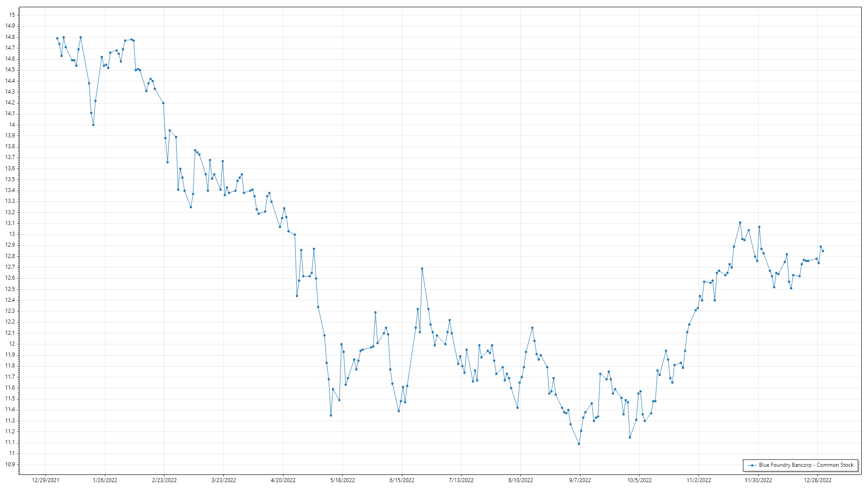Viewport: 868px width, 488px height.
Task: Click the 10.9 value on the y-axis
Action: pos(10,465)
